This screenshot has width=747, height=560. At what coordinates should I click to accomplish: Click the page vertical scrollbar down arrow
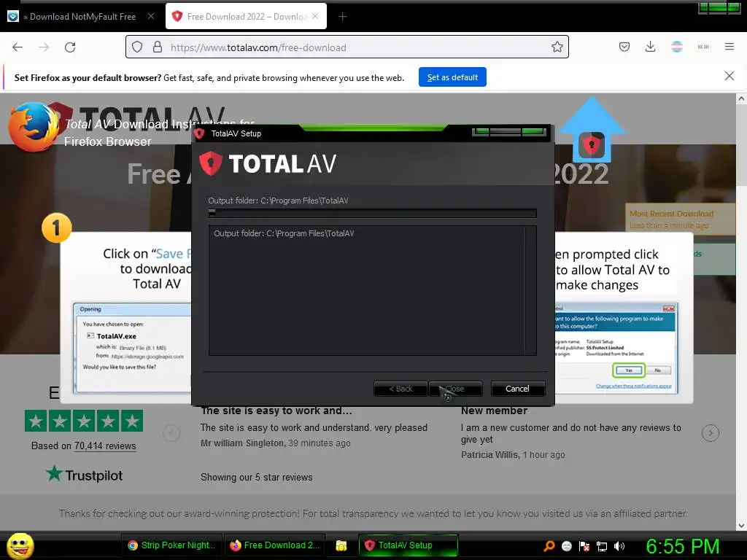click(741, 525)
